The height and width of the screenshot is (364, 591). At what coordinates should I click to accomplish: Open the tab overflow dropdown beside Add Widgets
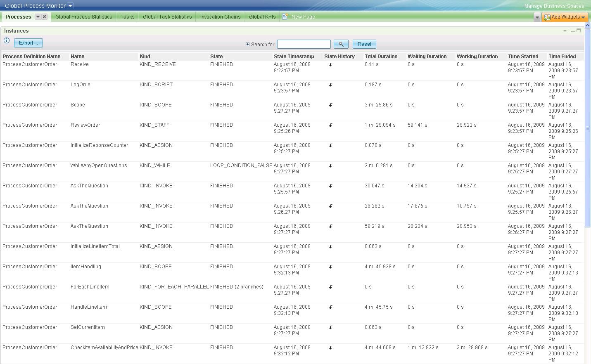pos(537,17)
